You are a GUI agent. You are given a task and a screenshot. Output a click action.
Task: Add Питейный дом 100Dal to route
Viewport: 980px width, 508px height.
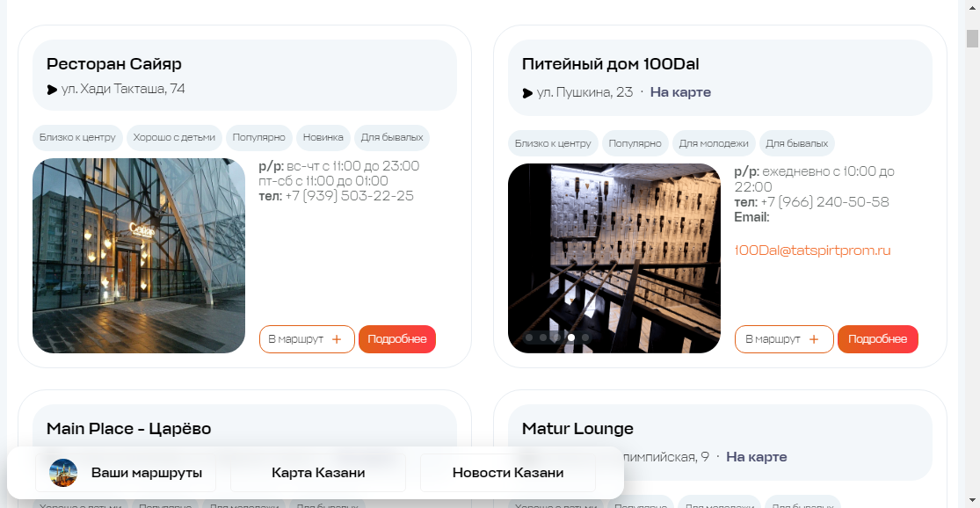[784, 339]
